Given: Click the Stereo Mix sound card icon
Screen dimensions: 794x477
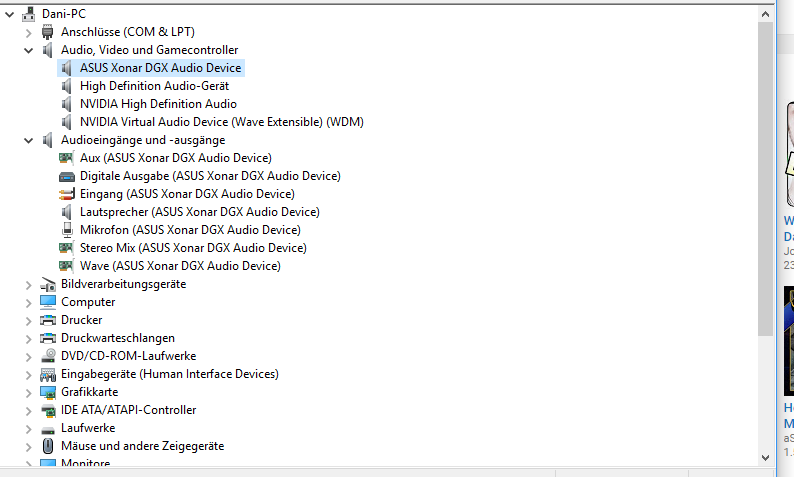Looking at the screenshot, I should (66, 248).
